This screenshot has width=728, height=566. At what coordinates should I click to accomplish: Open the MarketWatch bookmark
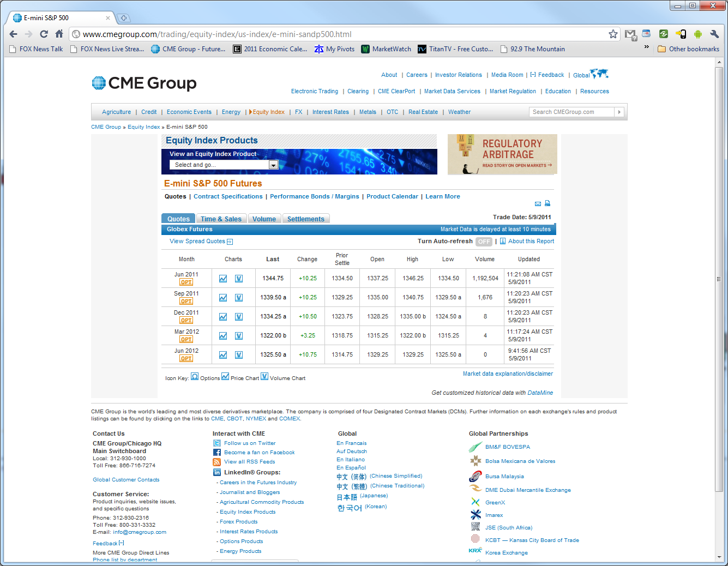(386, 49)
